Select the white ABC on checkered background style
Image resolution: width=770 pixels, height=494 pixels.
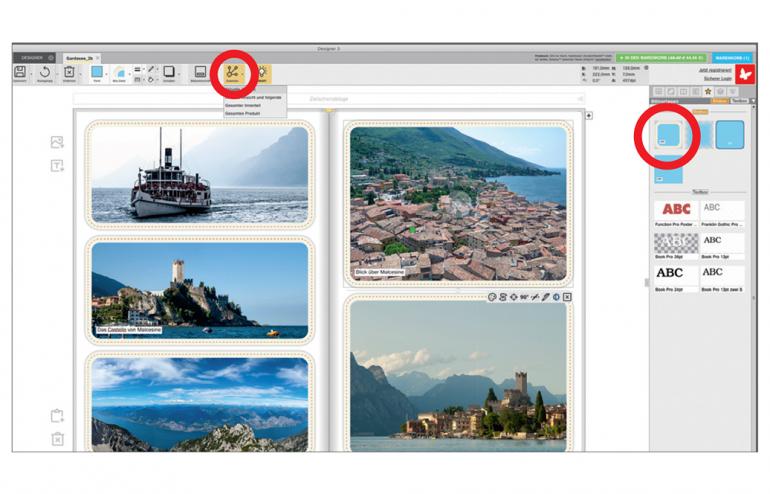coord(676,243)
